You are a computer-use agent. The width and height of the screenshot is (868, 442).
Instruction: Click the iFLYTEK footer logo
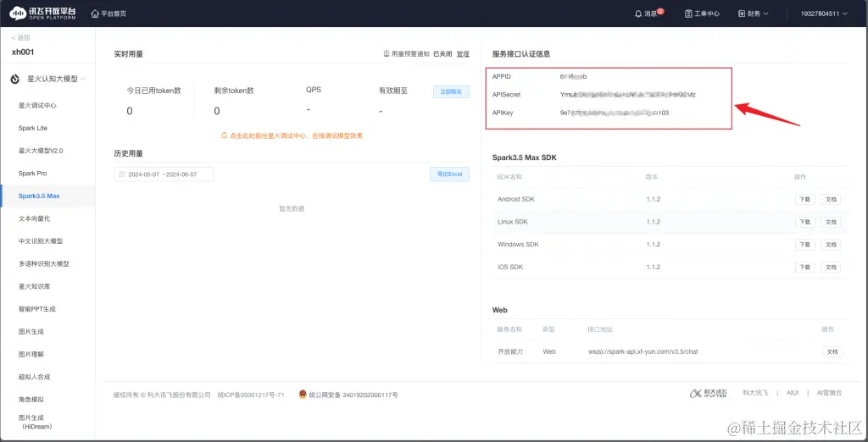(x=708, y=394)
